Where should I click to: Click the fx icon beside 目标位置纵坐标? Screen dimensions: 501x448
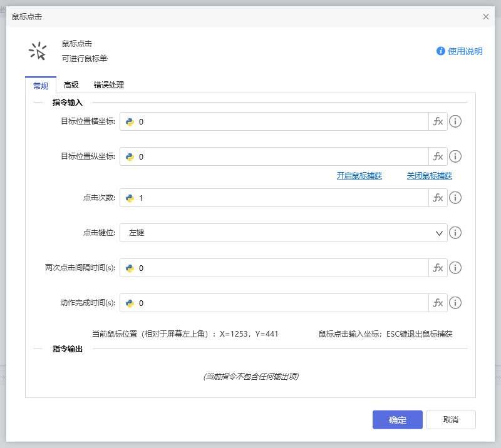pos(438,156)
